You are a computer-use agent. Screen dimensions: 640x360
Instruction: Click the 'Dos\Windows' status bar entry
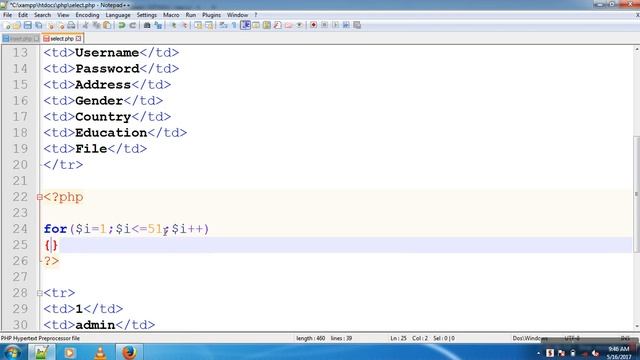pos(530,338)
